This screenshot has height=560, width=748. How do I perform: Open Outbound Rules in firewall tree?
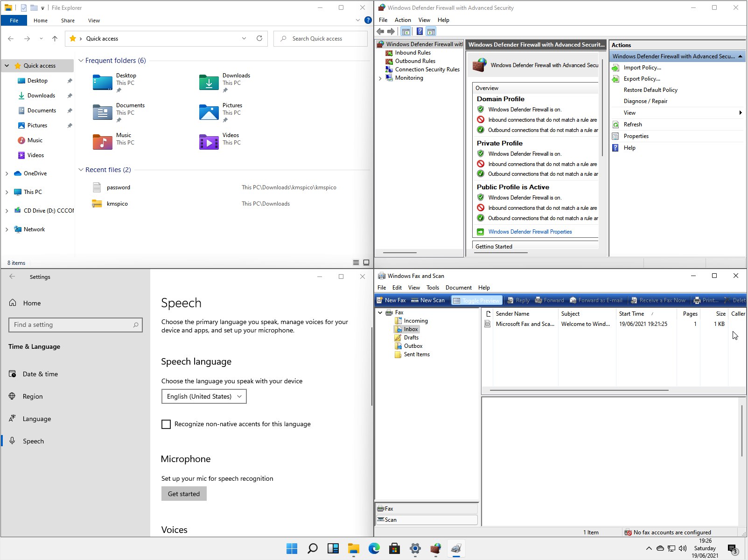[415, 61]
